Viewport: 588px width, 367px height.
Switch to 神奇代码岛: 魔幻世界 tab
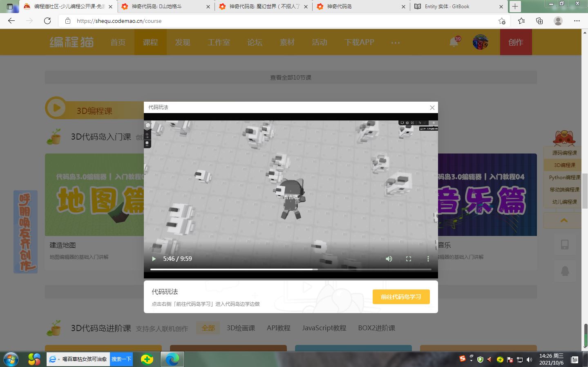263,7
